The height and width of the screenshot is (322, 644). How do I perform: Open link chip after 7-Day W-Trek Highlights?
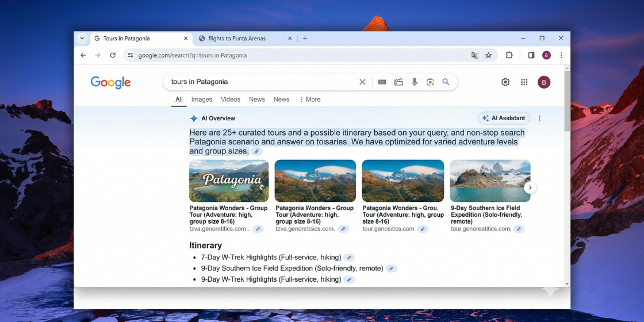[x=349, y=258]
